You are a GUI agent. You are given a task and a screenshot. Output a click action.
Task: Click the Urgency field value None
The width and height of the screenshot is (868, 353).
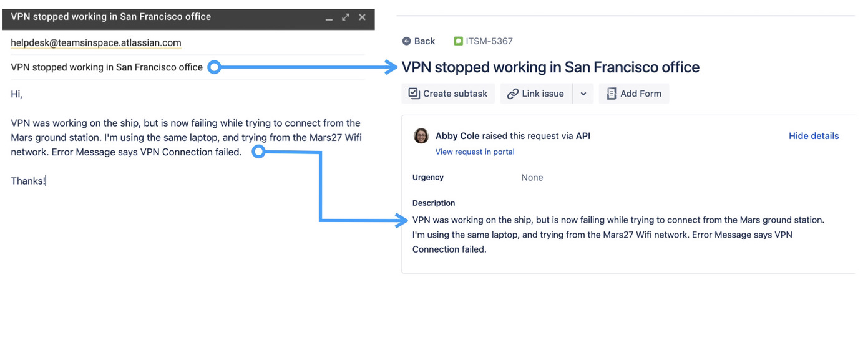532,178
